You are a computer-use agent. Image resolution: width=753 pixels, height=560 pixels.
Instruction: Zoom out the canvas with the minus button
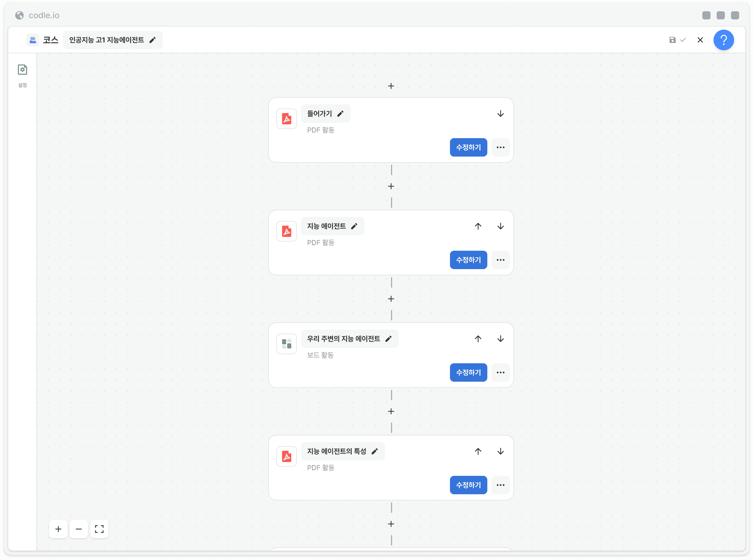79,529
